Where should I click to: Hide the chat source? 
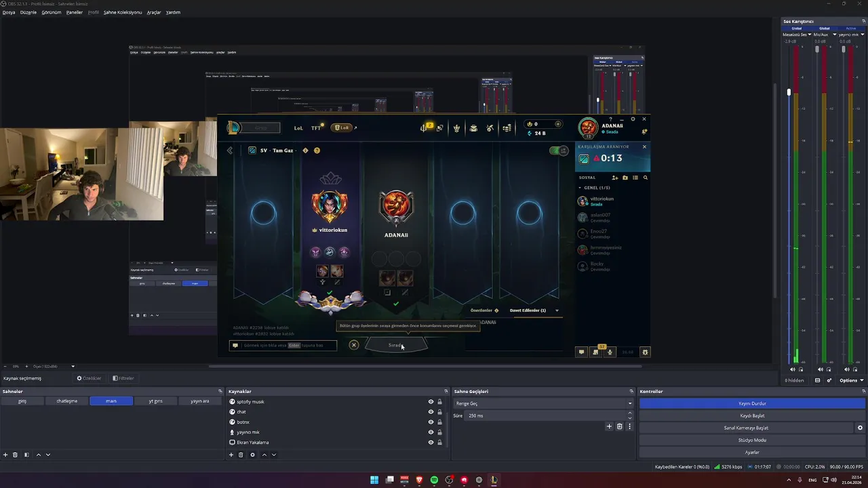point(431,412)
